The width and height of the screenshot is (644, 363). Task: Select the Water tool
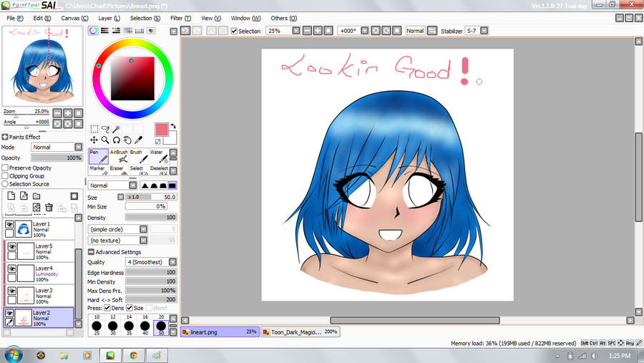tap(159, 157)
